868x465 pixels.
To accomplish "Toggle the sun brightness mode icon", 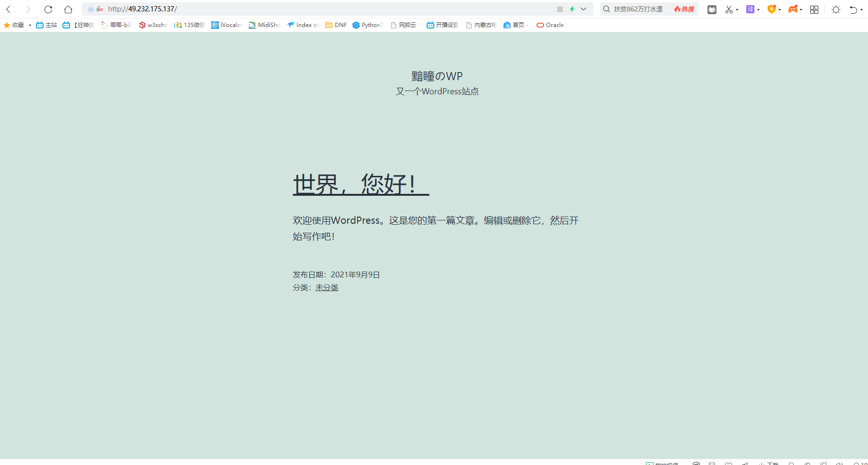I will pos(836,9).
